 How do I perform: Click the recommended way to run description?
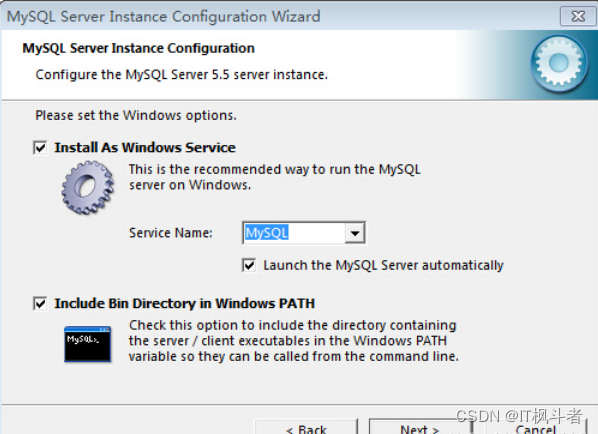pos(275,177)
